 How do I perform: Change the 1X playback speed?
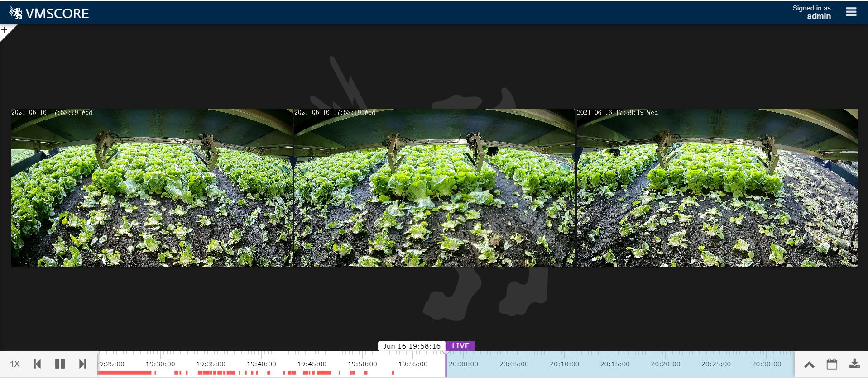pos(15,364)
